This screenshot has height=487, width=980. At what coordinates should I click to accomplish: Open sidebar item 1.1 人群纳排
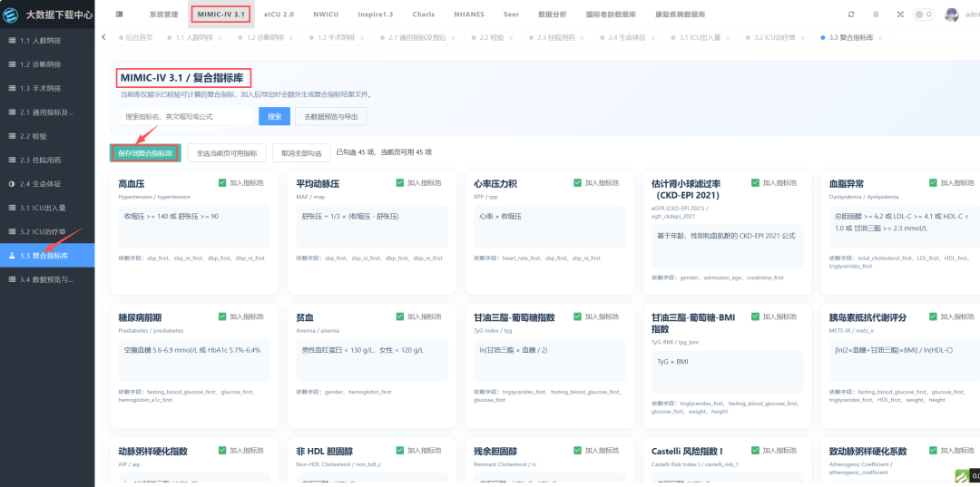47,41
